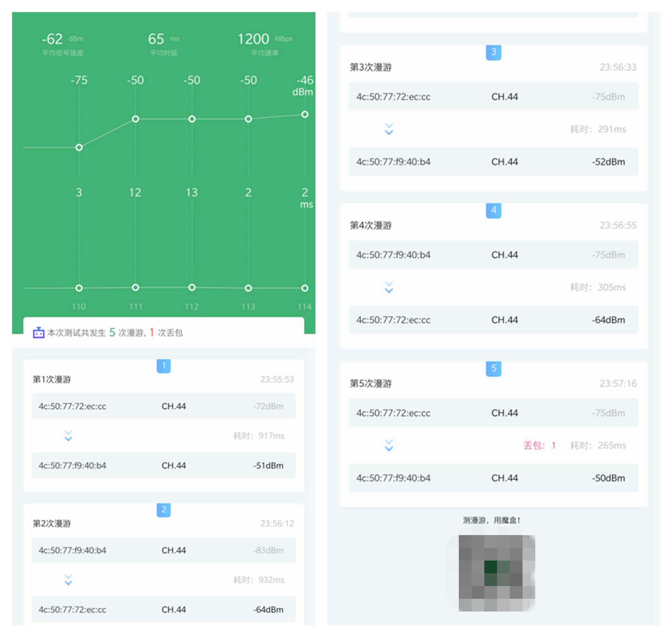Click the robot icon beside roaming summary
This screenshot has width=672, height=637.
pos(38,333)
